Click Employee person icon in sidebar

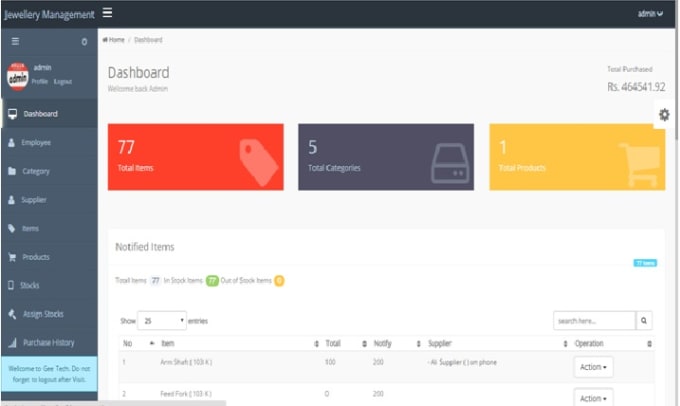click(x=12, y=142)
